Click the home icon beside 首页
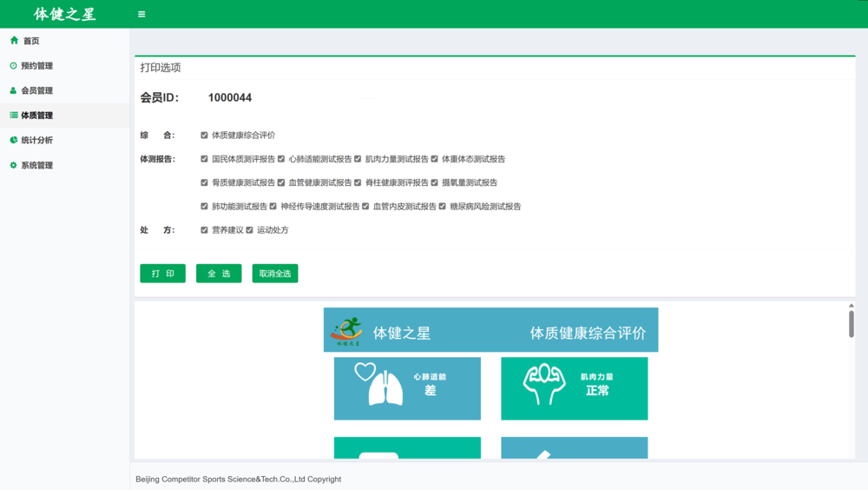Screen dimensions: 868x490 pyautogui.click(x=15, y=41)
